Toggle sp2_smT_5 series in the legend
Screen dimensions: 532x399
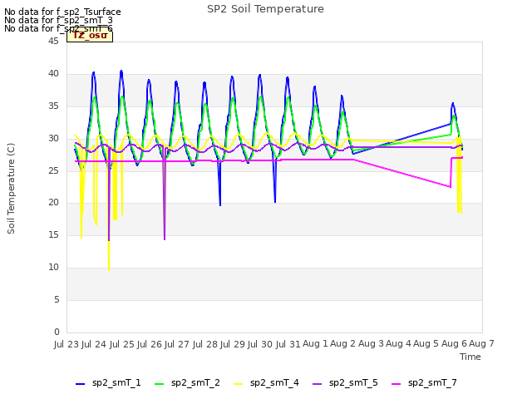tap(345, 383)
